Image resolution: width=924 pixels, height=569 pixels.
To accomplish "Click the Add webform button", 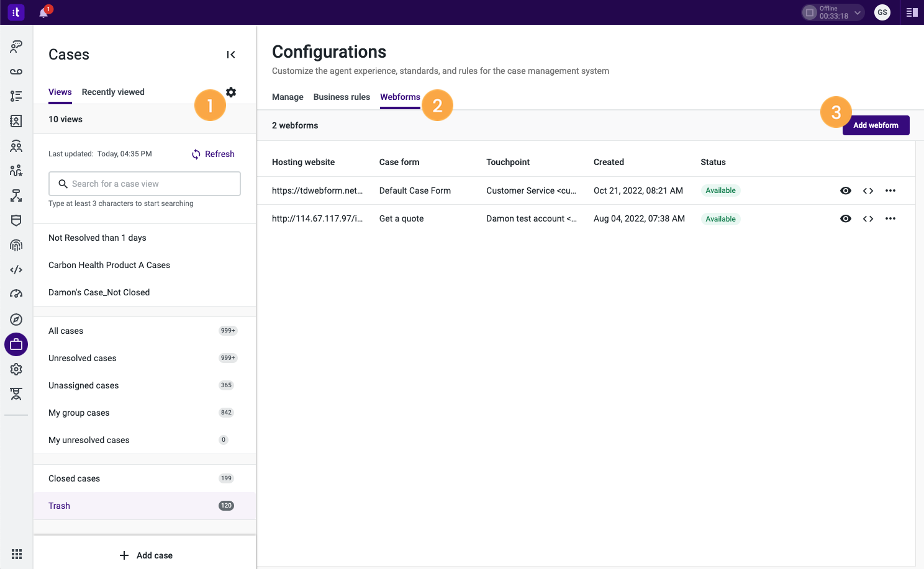I will pyautogui.click(x=876, y=125).
